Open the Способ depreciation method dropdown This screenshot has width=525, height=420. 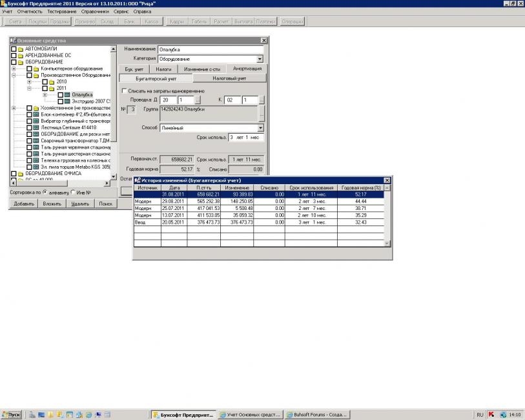tap(260, 128)
